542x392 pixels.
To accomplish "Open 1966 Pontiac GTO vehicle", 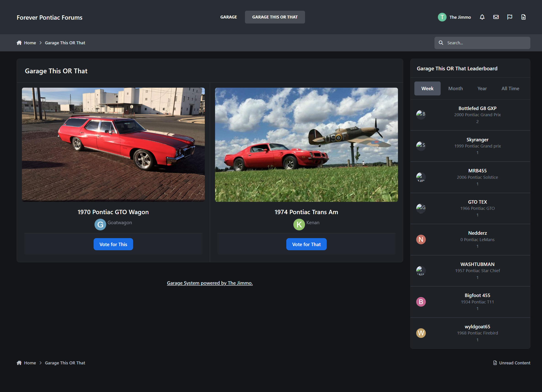I will click(477, 208).
